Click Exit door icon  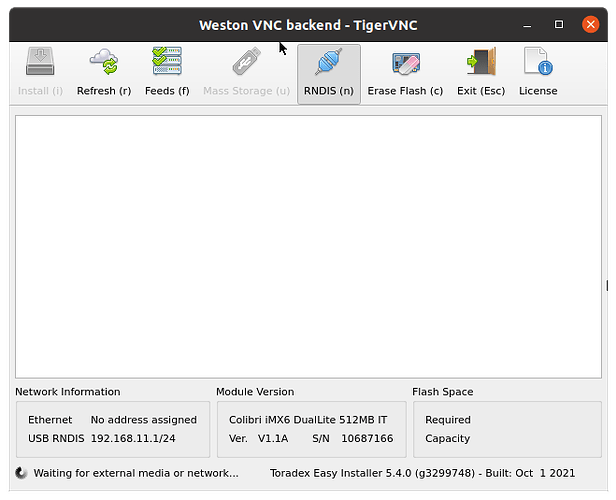(x=481, y=61)
